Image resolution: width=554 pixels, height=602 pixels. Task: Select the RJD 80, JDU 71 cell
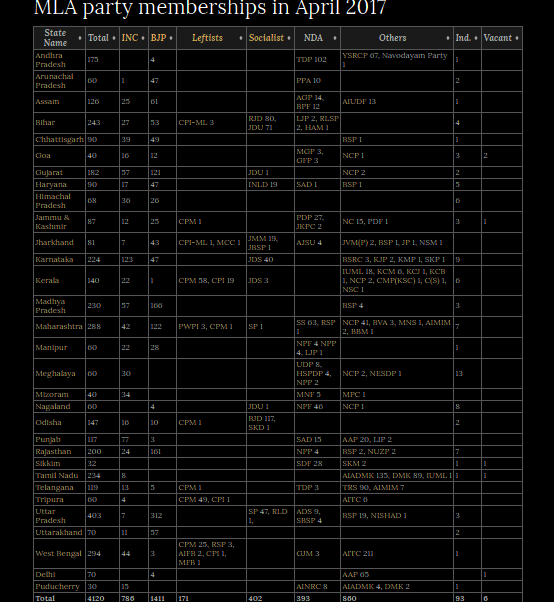[x=270, y=123]
